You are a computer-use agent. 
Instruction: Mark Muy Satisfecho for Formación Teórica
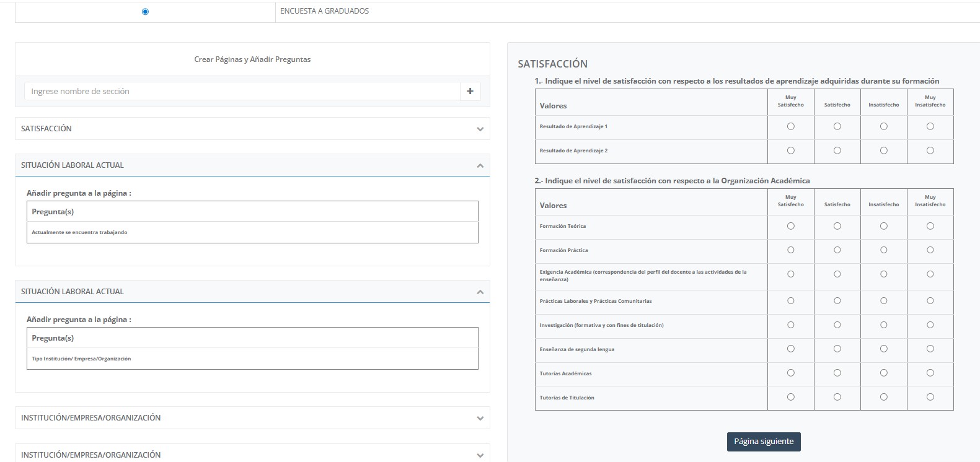(790, 226)
